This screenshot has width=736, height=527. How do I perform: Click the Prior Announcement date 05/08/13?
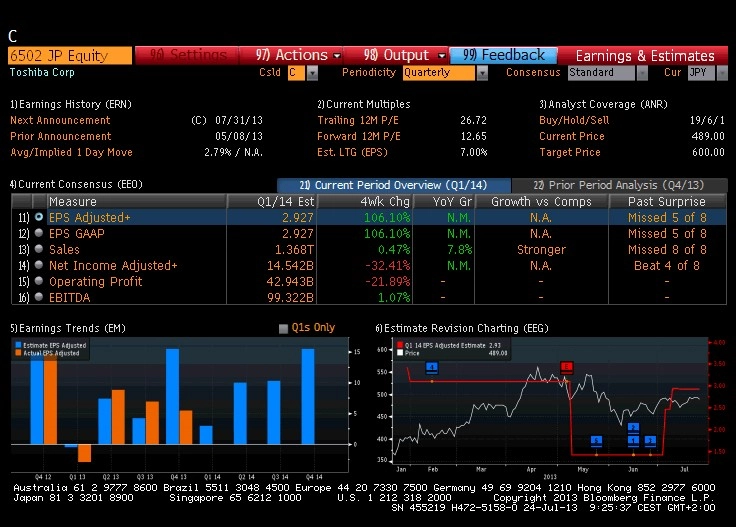pyautogui.click(x=239, y=136)
